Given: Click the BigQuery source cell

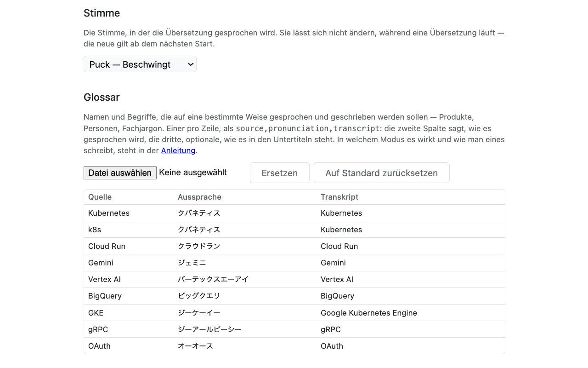Looking at the screenshot, I should point(129,296).
